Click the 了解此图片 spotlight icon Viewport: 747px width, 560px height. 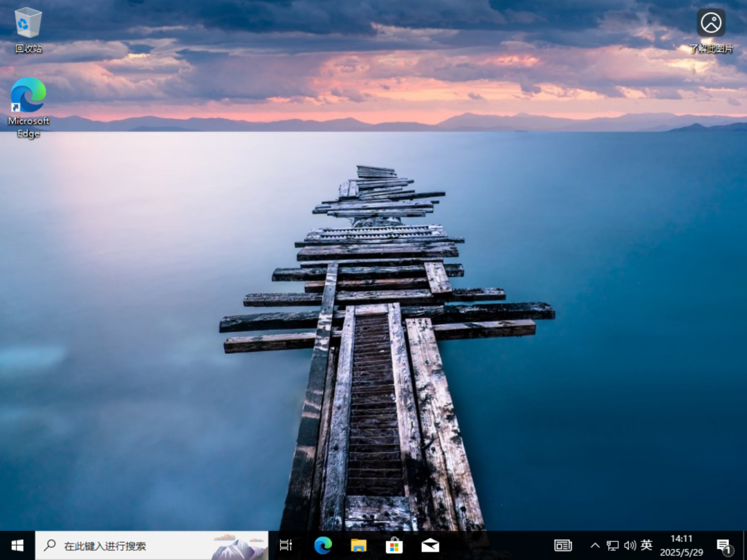tap(711, 30)
